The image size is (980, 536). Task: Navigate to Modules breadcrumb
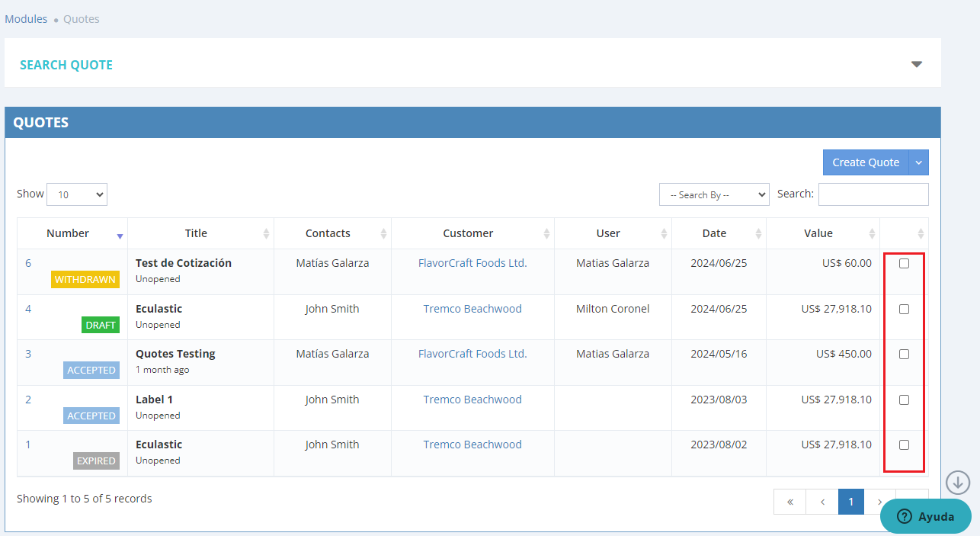(x=26, y=19)
